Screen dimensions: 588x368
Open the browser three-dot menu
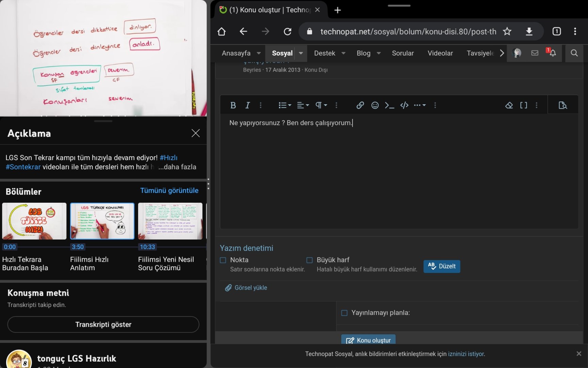(x=575, y=32)
